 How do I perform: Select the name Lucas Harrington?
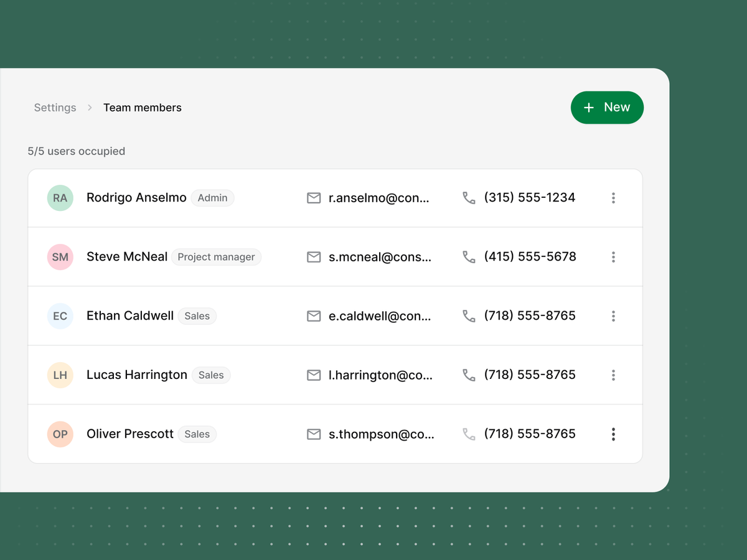tap(137, 375)
